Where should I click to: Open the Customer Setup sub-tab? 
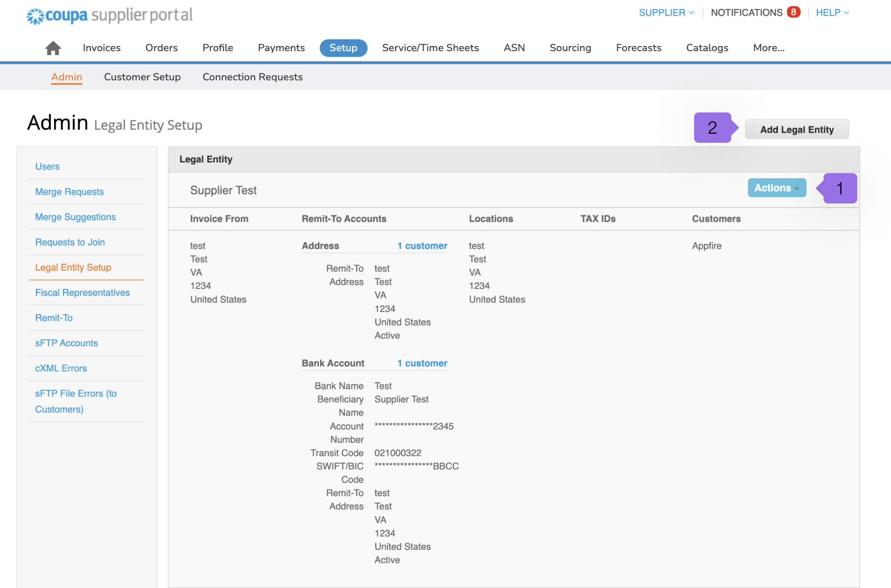142,77
